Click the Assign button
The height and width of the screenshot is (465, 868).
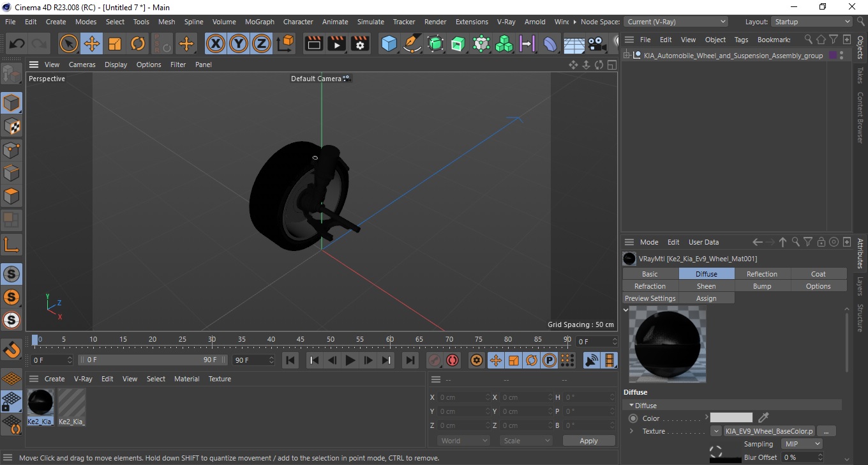[x=706, y=298]
